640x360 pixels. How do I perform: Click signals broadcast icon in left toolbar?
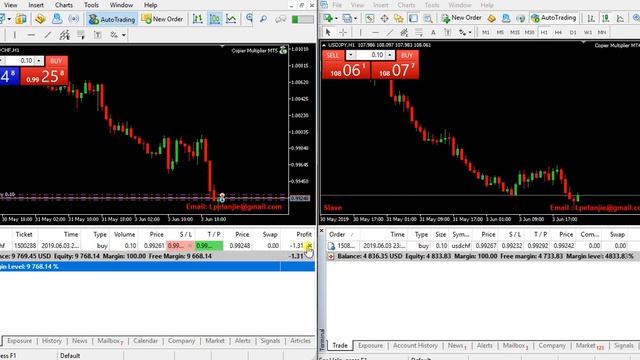pos(73,19)
